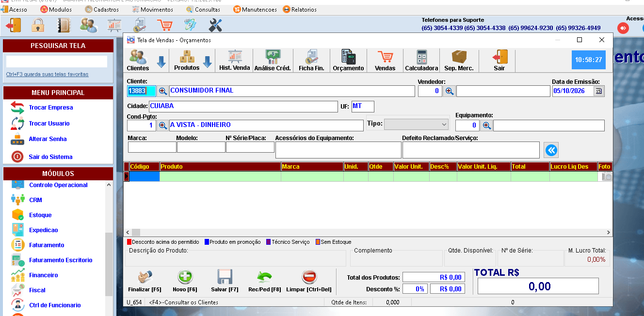The image size is (644, 316).
Task: Click main toolbar wrench and screwdriver icon
Action: pyautogui.click(x=215, y=25)
